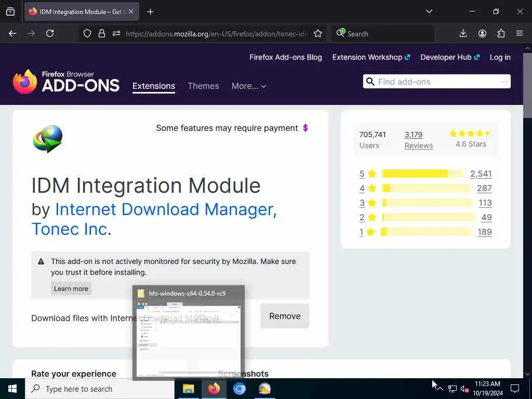Close the IDM Integration Module tab
The width and height of the screenshot is (532, 399).
131,12
